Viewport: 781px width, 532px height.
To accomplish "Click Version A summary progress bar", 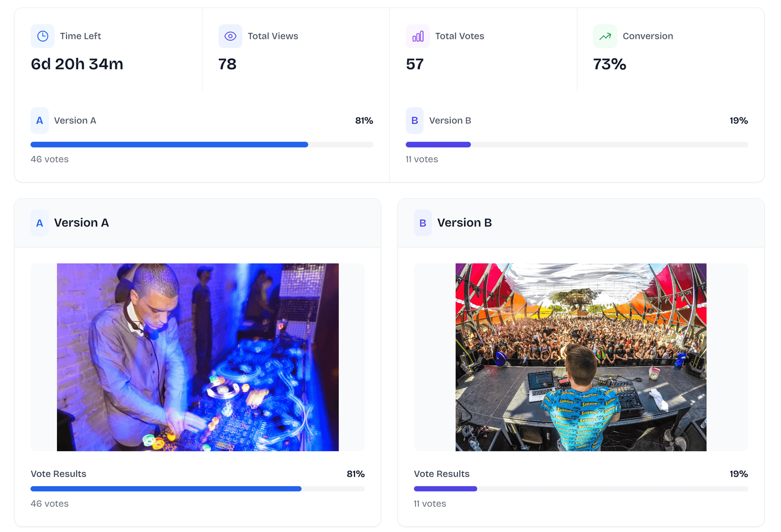I will (202, 145).
